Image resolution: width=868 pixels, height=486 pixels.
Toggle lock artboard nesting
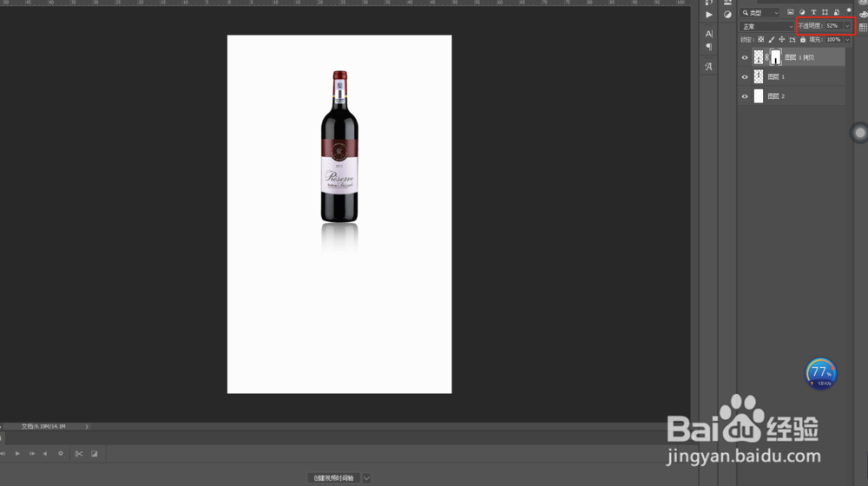pyautogui.click(x=792, y=39)
